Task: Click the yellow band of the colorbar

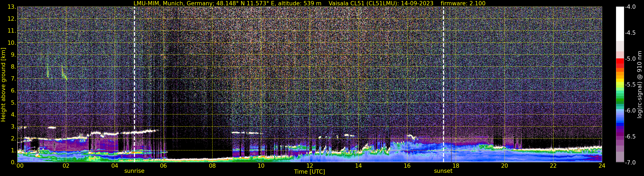Action: pyautogui.click(x=620, y=81)
